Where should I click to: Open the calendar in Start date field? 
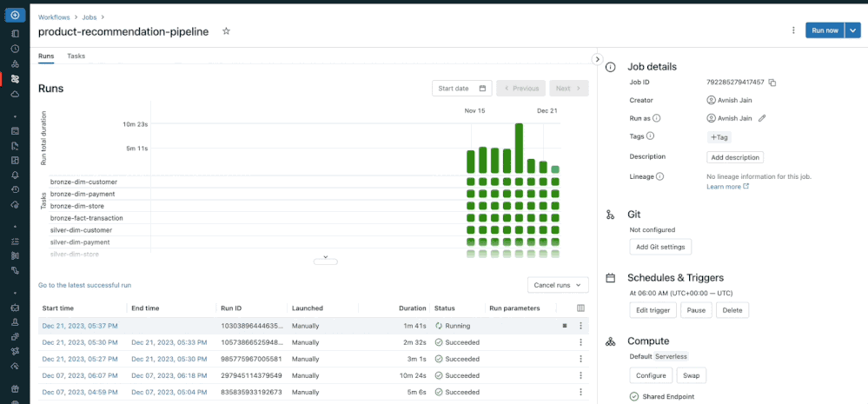click(483, 89)
